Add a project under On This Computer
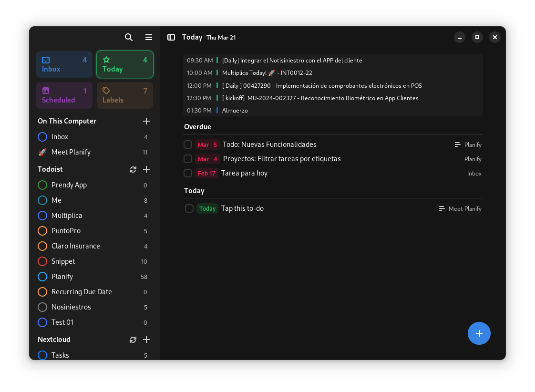This screenshot has height=392, width=535. (146, 121)
